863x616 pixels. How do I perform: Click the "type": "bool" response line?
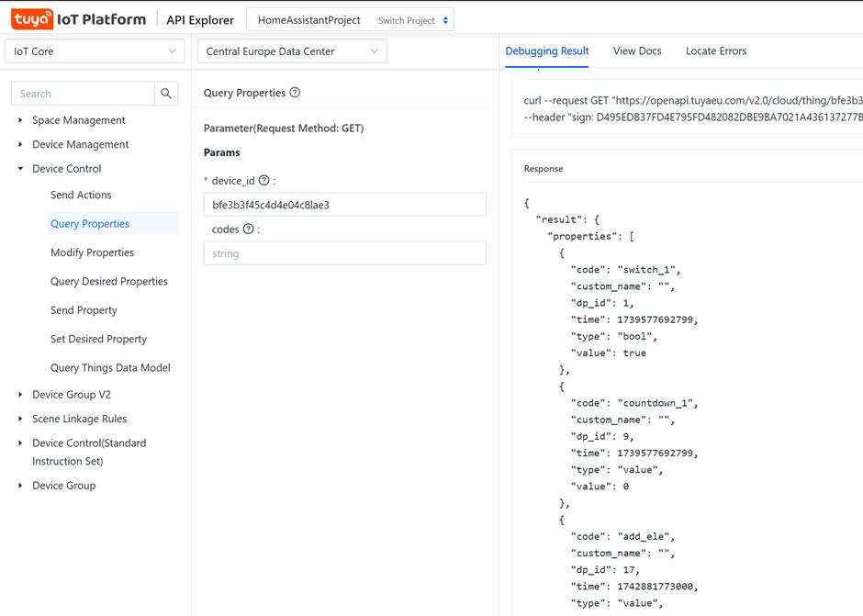click(613, 336)
